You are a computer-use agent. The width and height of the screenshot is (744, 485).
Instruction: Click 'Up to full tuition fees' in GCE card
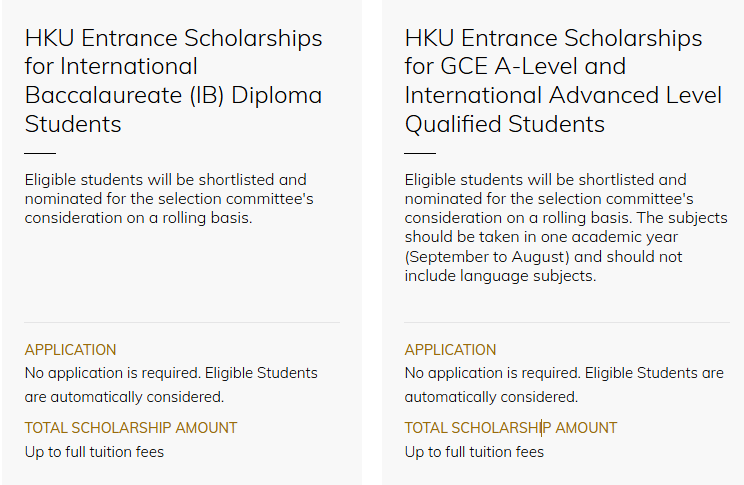point(474,452)
